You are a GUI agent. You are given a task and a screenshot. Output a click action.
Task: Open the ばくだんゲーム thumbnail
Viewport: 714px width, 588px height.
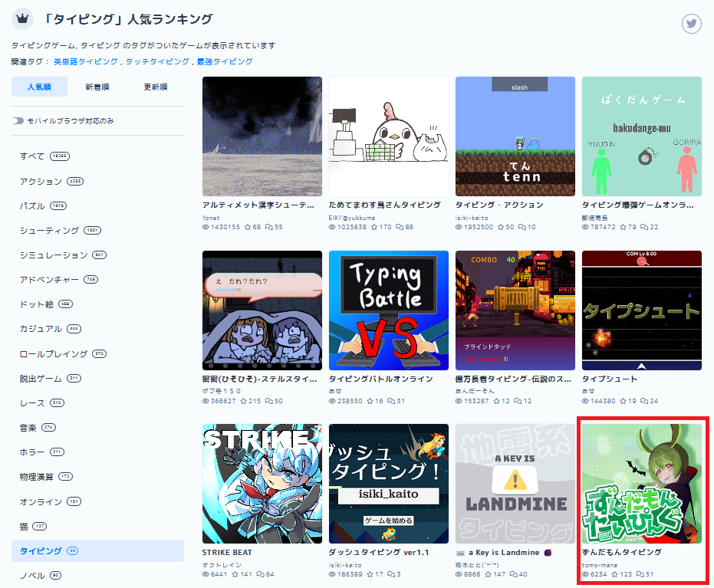coord(642,136)
